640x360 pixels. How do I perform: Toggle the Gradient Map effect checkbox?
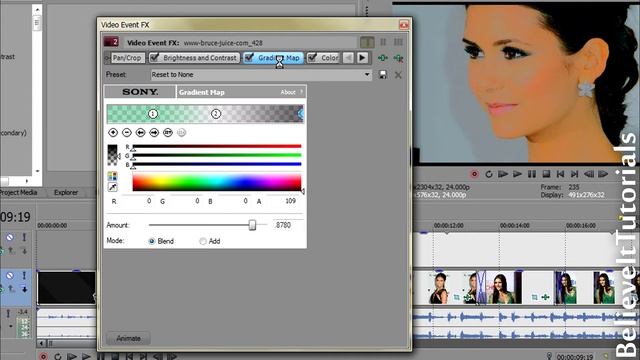pyautogui.click(x=249, y=58)
